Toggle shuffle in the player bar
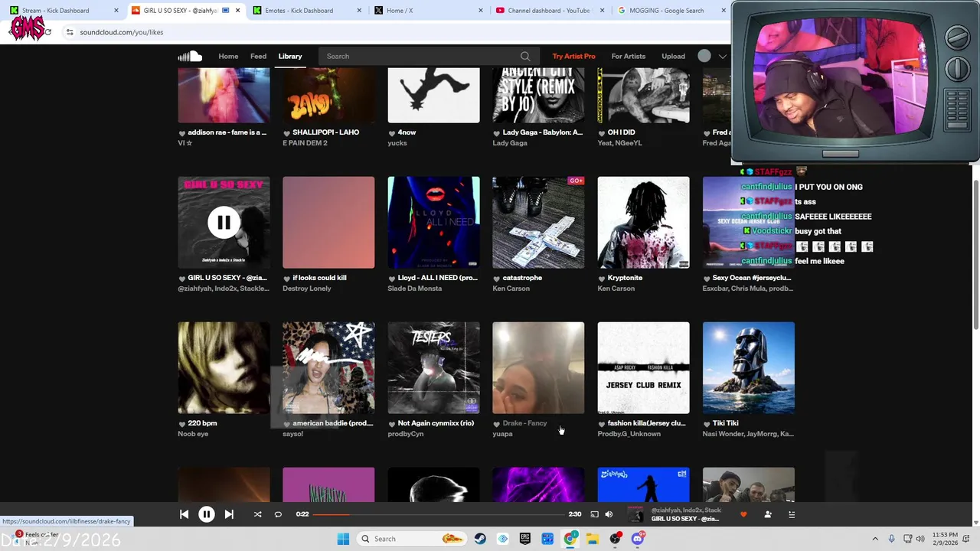The width and height of the screenshot is (980, 551). 257,514
